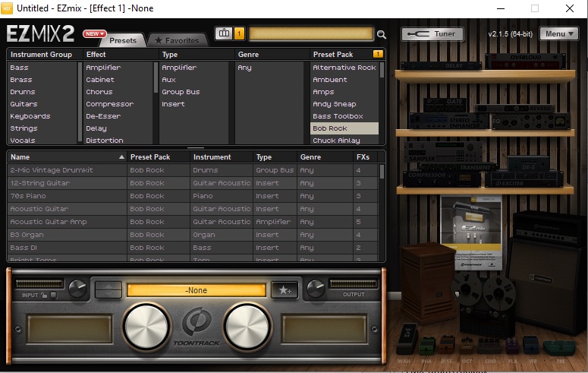Select Guitars in Instrument Group
This screenshot has width=588, height=373.
(x=24, y=104)
